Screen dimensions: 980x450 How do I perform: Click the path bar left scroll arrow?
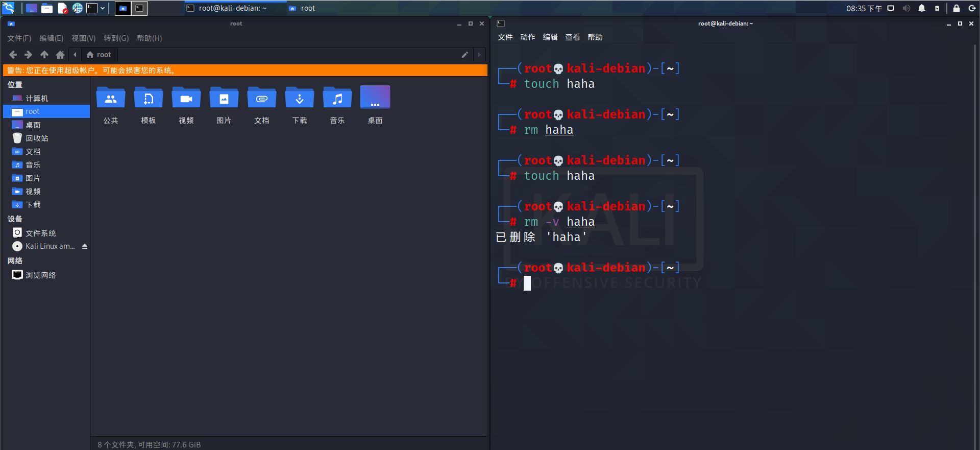[x=75, y=55]
